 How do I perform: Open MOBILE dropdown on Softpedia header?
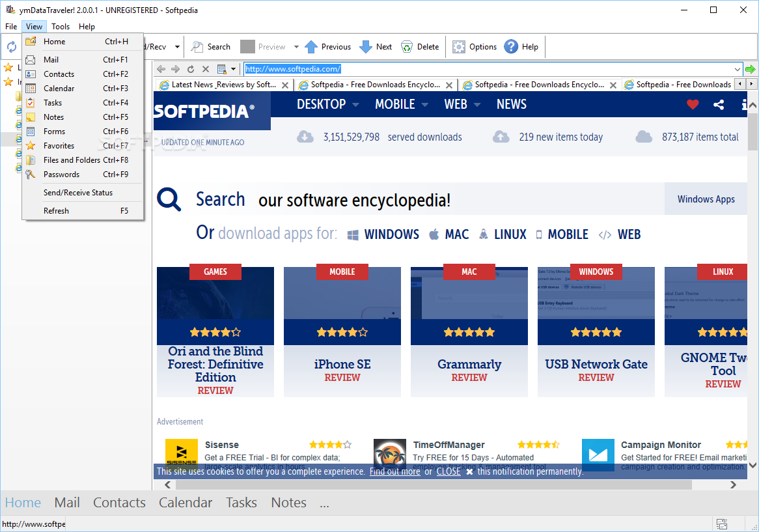coord(401,104)
